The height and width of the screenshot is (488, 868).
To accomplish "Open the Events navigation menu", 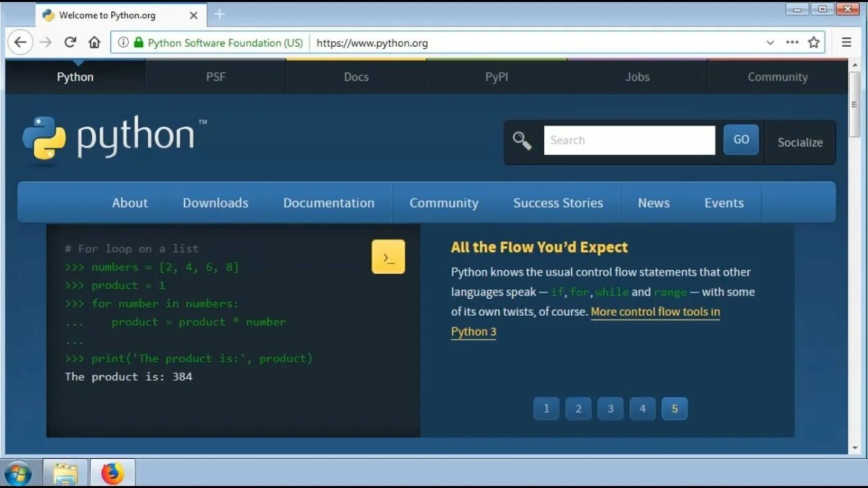I will (724, 203).
